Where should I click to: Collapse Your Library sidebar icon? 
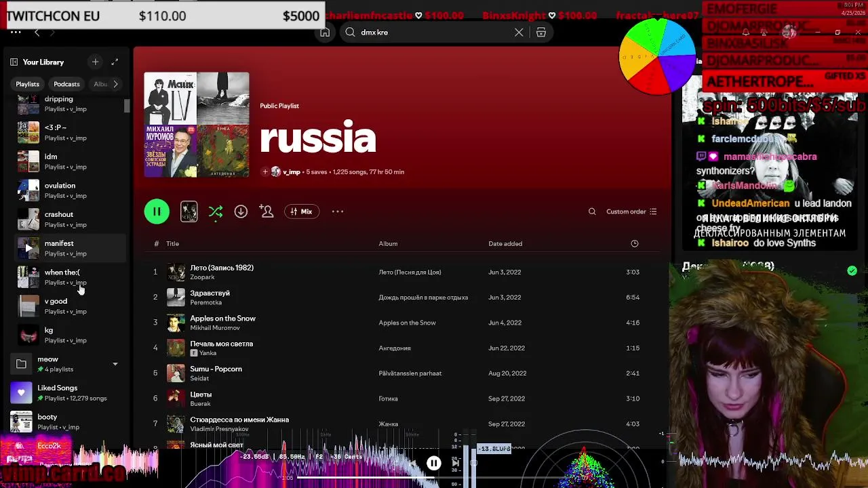14,62
